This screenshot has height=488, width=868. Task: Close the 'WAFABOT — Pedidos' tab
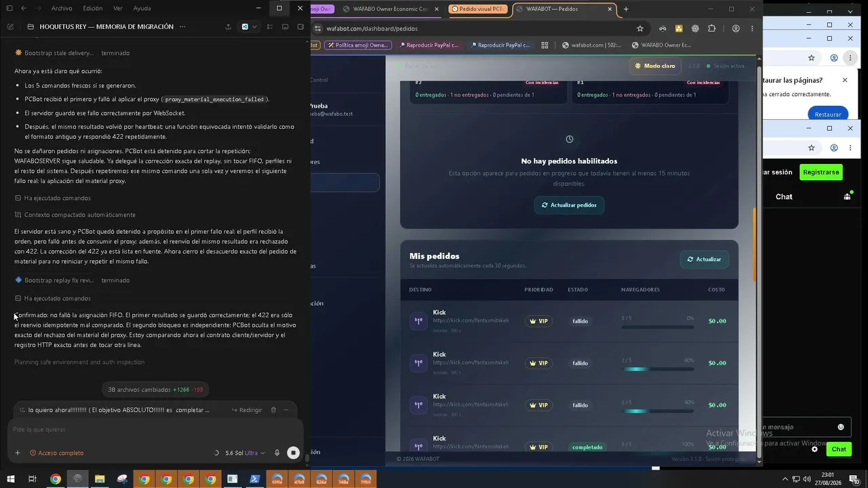point(610,9)
